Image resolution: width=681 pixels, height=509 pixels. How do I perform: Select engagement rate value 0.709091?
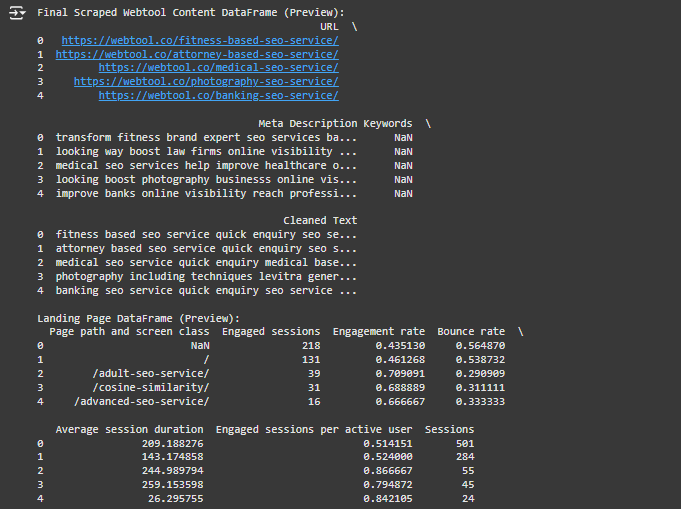point(400,373)
